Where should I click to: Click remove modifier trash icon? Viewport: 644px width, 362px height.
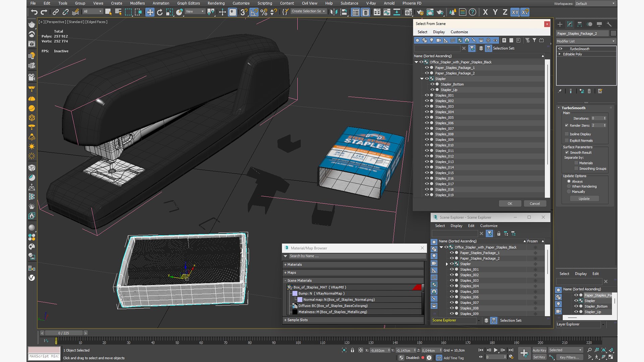point(589,91)
